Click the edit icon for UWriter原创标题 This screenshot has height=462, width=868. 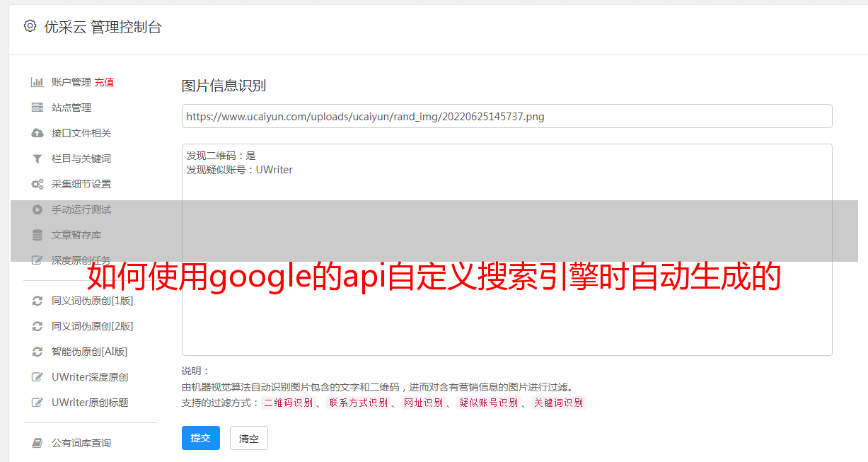pyautogui.click(x=37, y=403)
